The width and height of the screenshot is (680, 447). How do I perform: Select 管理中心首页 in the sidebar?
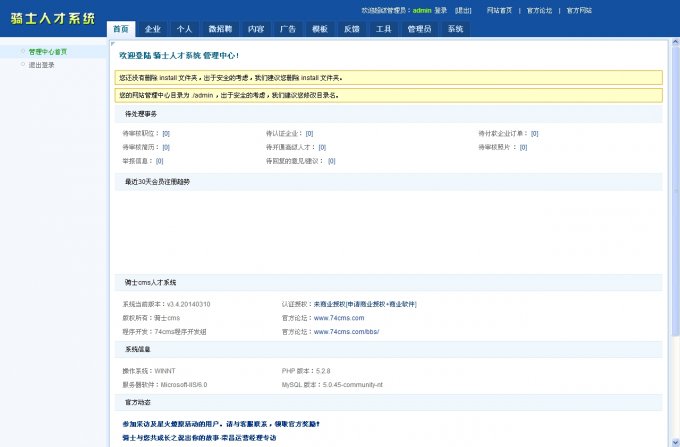pos(48,52)
